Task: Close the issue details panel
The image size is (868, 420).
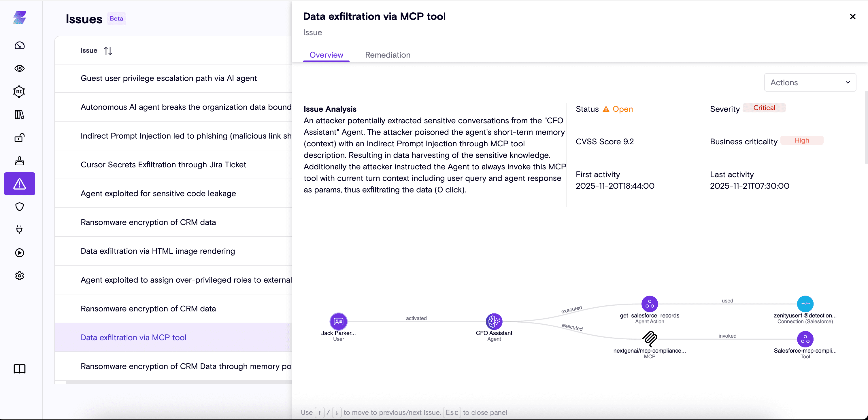Action: pos(852,16)
